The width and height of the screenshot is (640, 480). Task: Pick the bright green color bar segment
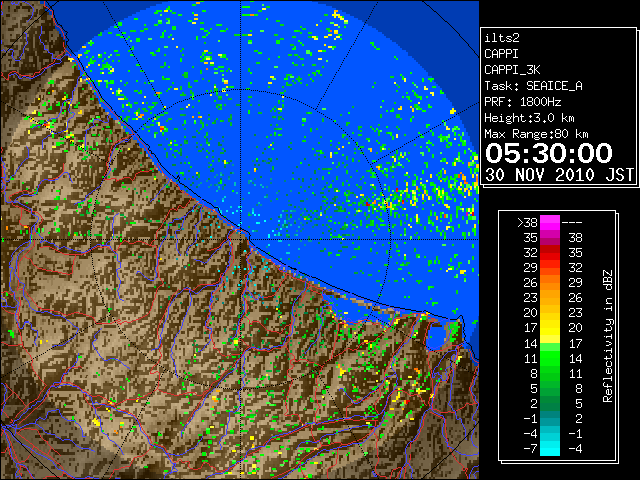click(x=550, y=358)
